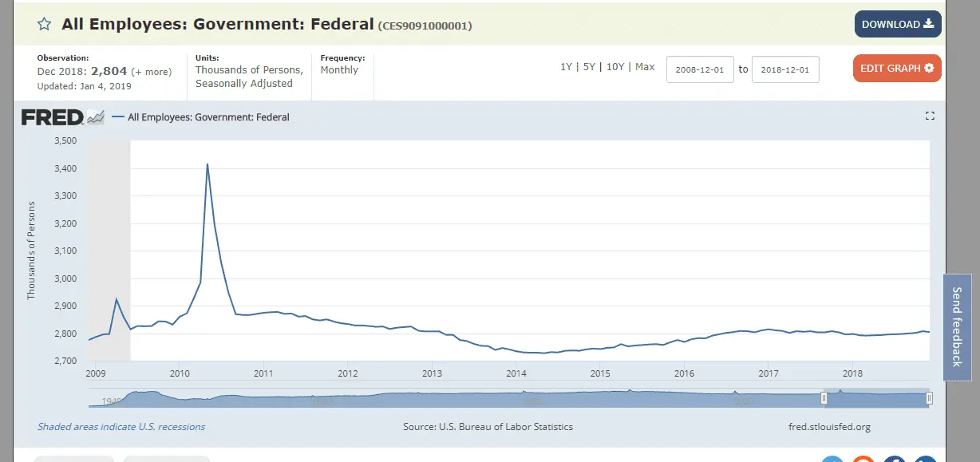
Task: Star this series as a favorite
Action: 45,24
